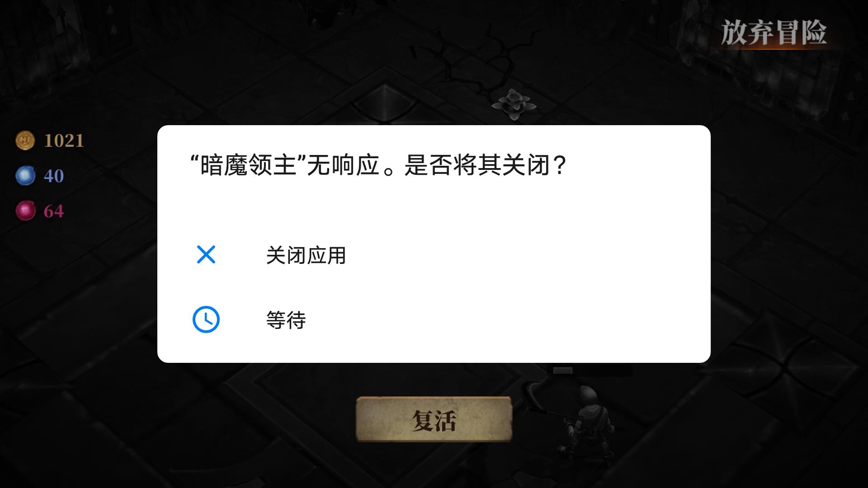
Task: Tap the red orb currency icon
Action: [25, 211]
